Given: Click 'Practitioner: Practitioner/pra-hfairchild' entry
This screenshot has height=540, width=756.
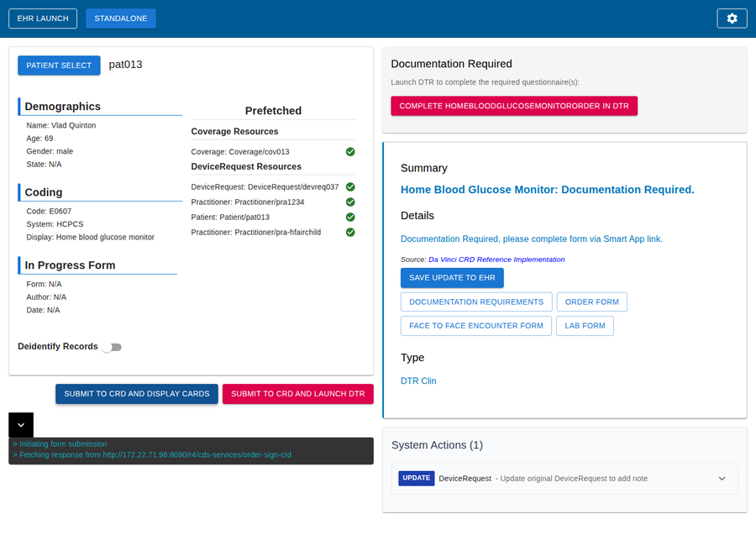Looking at the screenshot, I should (x=256, y=233).
